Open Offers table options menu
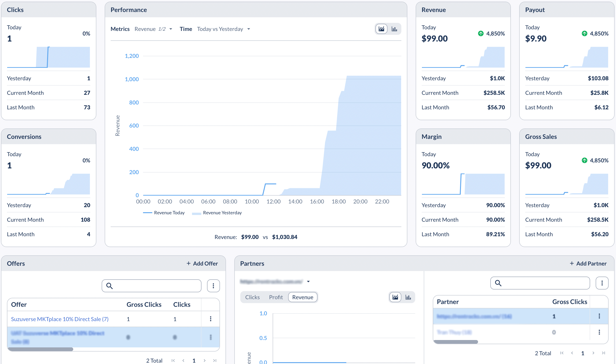 pos(213,286)
